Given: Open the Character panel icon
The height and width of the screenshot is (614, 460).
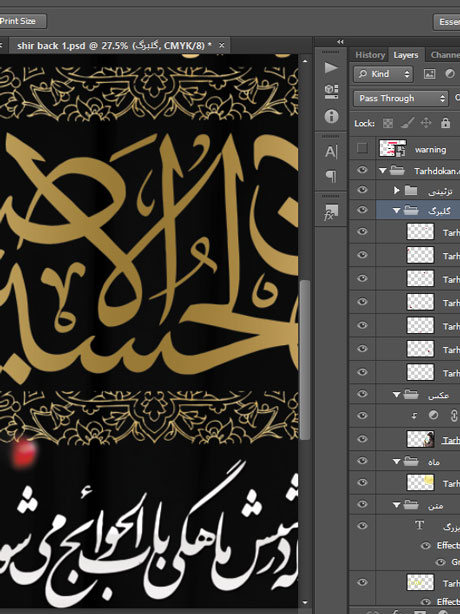Looking at the screenshot, I should [x=331, y=152].
